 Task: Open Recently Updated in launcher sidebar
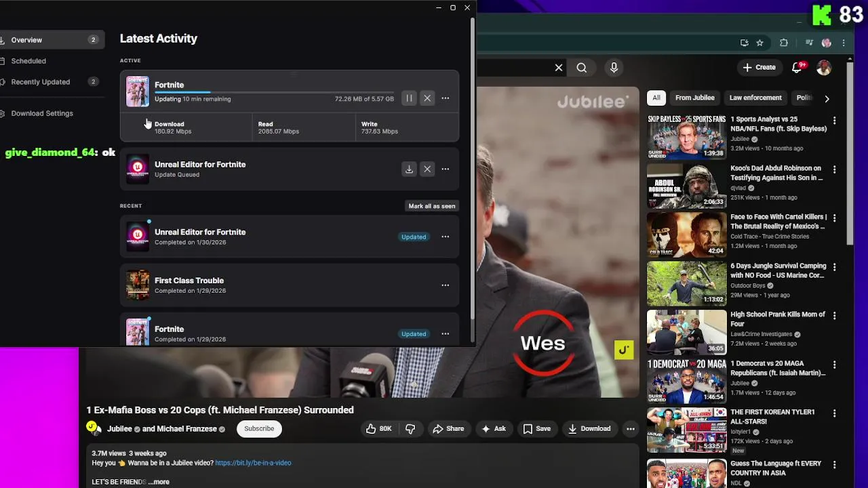coord(51,82)
